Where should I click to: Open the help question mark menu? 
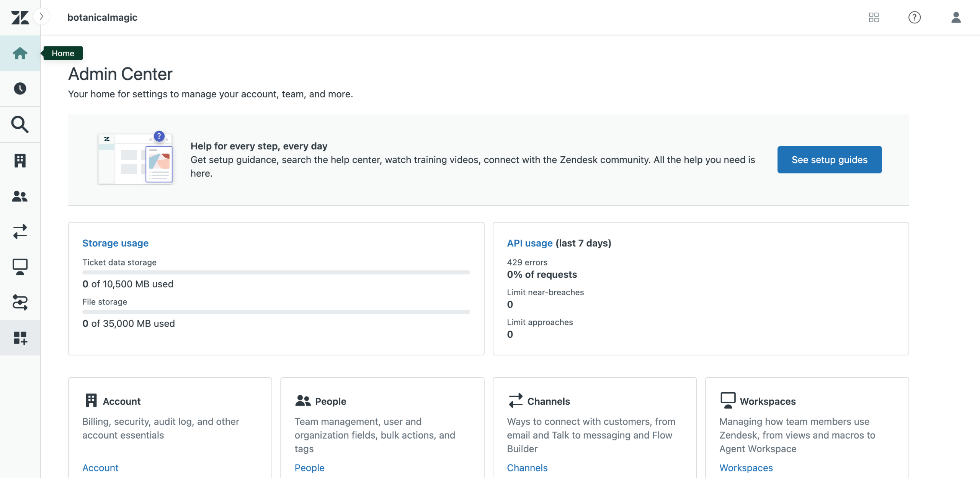[x=915, y=17]
